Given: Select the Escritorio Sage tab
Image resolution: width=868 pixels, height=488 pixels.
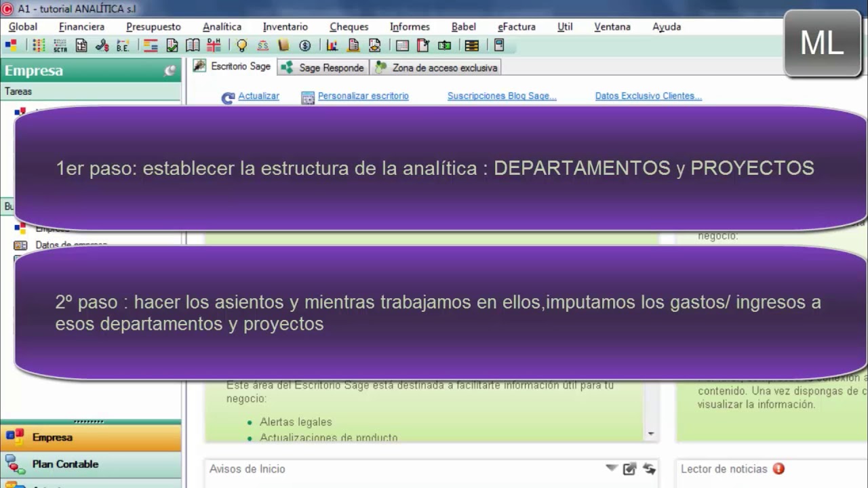Looking at the screenshot, I should pos(232,66).
